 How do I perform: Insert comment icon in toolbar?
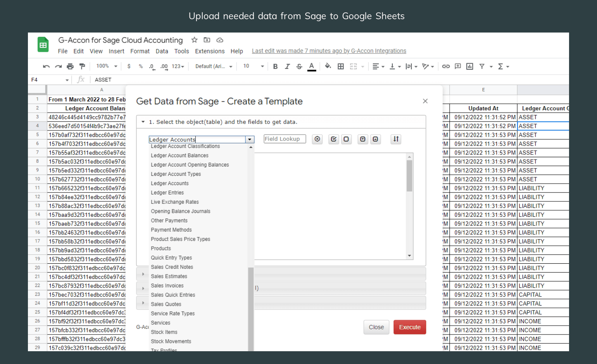coord(458,67)
